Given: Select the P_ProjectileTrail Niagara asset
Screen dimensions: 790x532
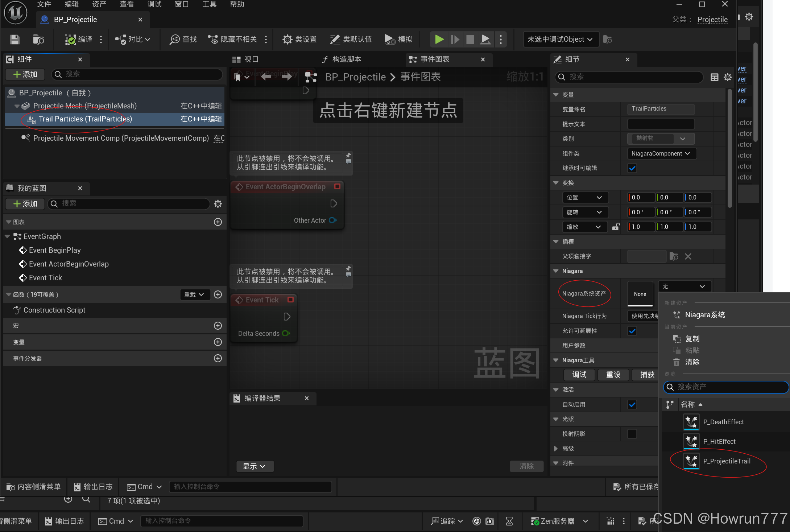Looking at the screenshot, I should (726, 461).
